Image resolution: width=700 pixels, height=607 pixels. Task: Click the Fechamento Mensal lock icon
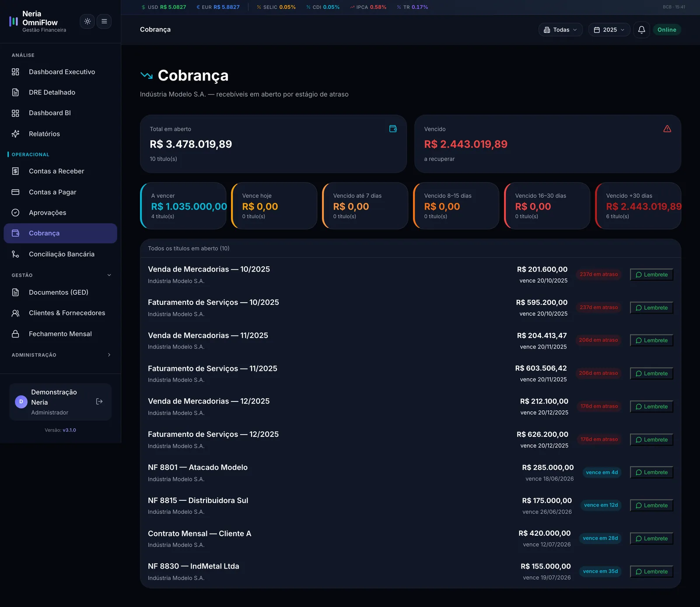click(15, 334)
